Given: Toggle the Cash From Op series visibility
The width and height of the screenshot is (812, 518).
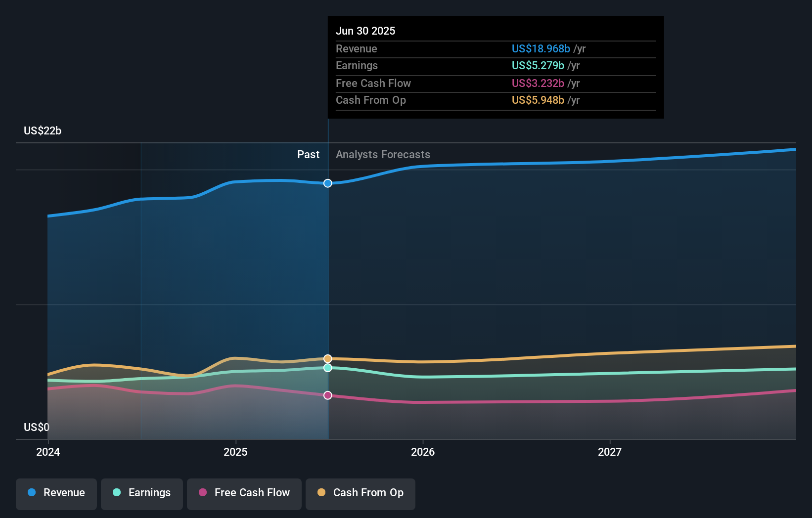Looking at the screenshot, I should pyautogui.click(x=360, y=493).
